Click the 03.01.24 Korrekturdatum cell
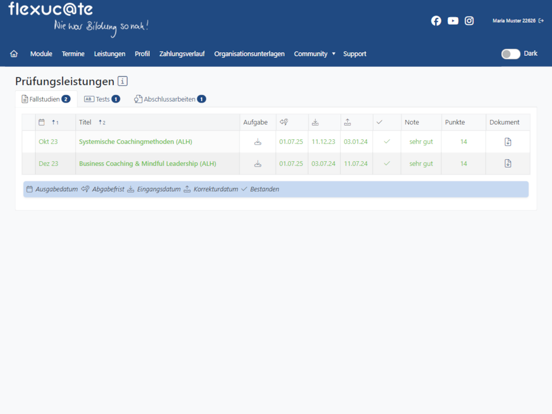The width and height of the screenshot is (552, 414). (x=356, y=142)
